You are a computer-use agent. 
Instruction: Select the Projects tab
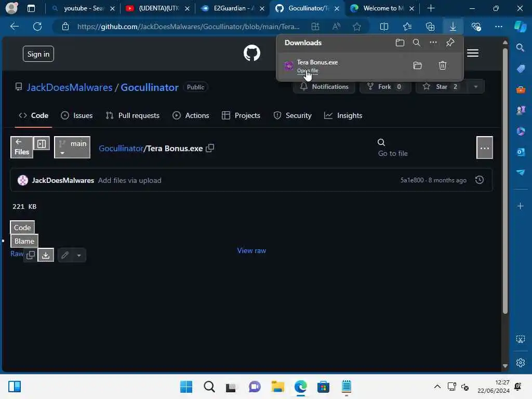click(241, 116)
